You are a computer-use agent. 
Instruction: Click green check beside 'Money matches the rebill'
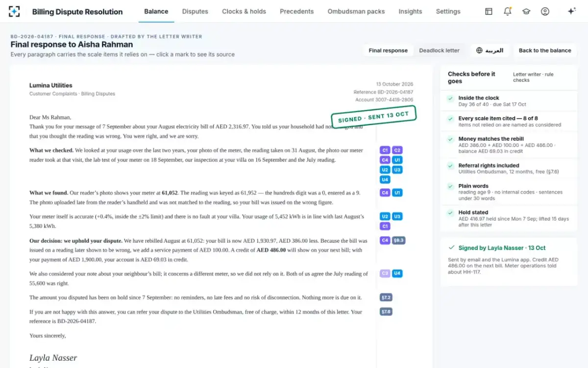pyautogui.click(x=450, y=139)
